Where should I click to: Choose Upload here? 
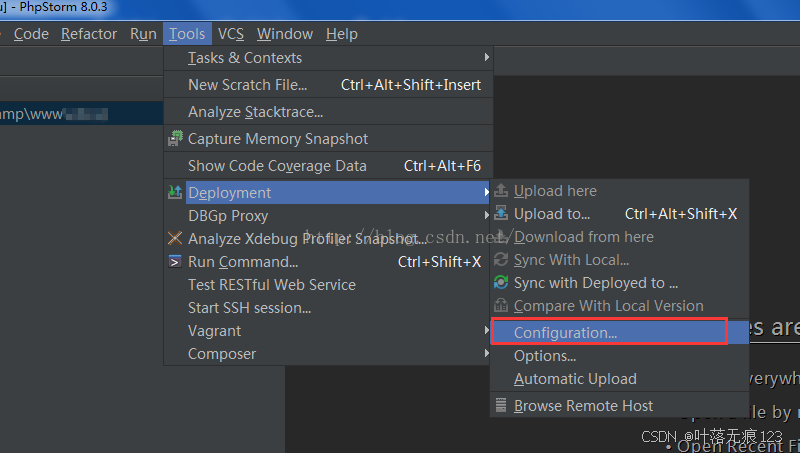pos(619,191)
